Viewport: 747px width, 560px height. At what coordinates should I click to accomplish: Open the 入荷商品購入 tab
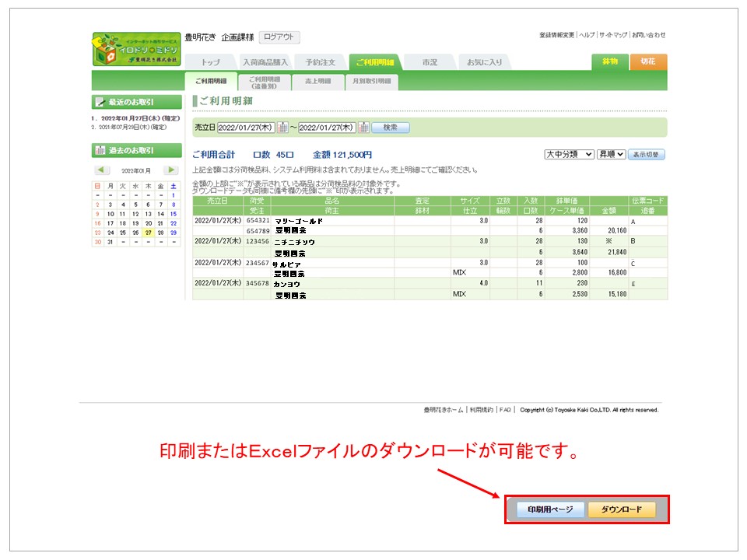(265, 62)
